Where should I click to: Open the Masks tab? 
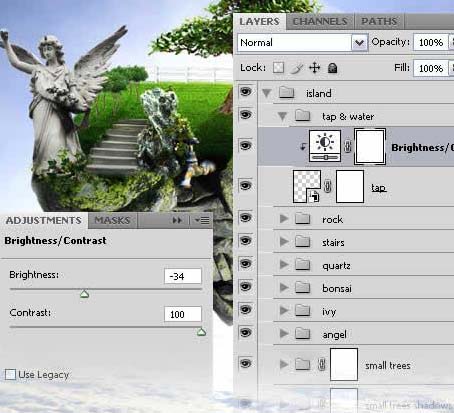click(112, 220)
